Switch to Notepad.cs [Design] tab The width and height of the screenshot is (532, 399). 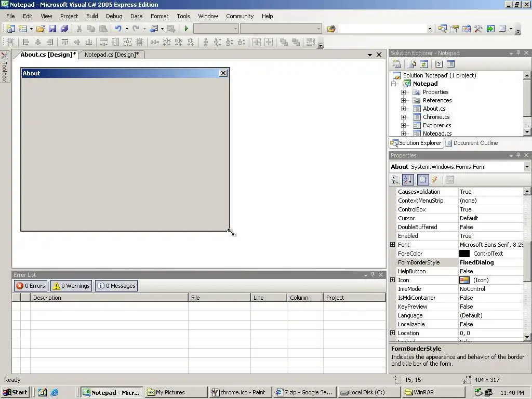[x=112, y=55]
